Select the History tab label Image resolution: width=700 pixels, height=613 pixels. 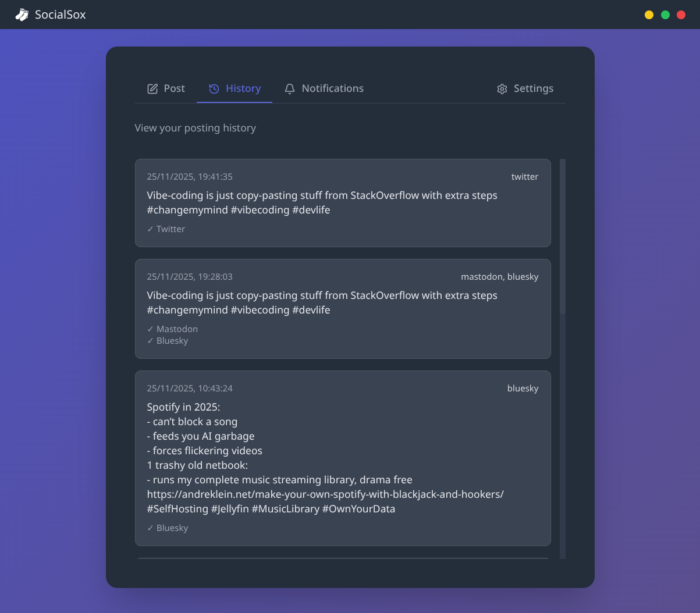(243, 89)
